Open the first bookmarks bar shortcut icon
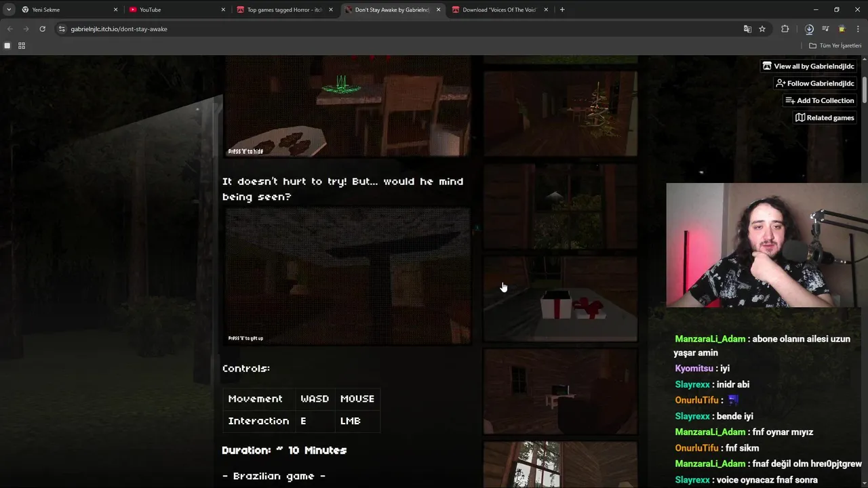Screen dimensions: 868x488 click(x=7, y=45)
